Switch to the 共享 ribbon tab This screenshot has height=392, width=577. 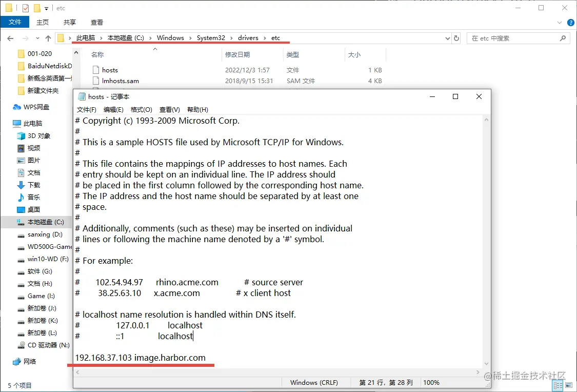pyautogui.click(x=70, y=22)
